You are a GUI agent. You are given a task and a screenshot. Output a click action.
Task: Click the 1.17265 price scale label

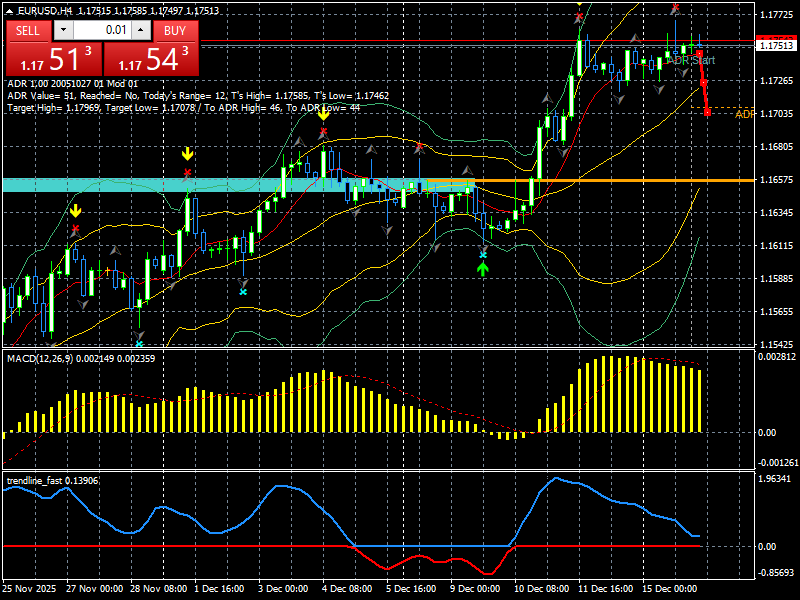[776, 81]
